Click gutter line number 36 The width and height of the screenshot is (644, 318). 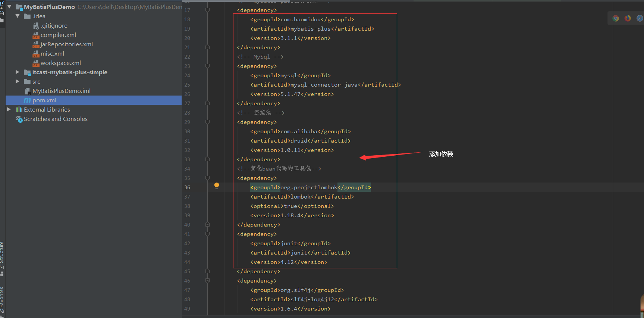click(x=187, y=187)
